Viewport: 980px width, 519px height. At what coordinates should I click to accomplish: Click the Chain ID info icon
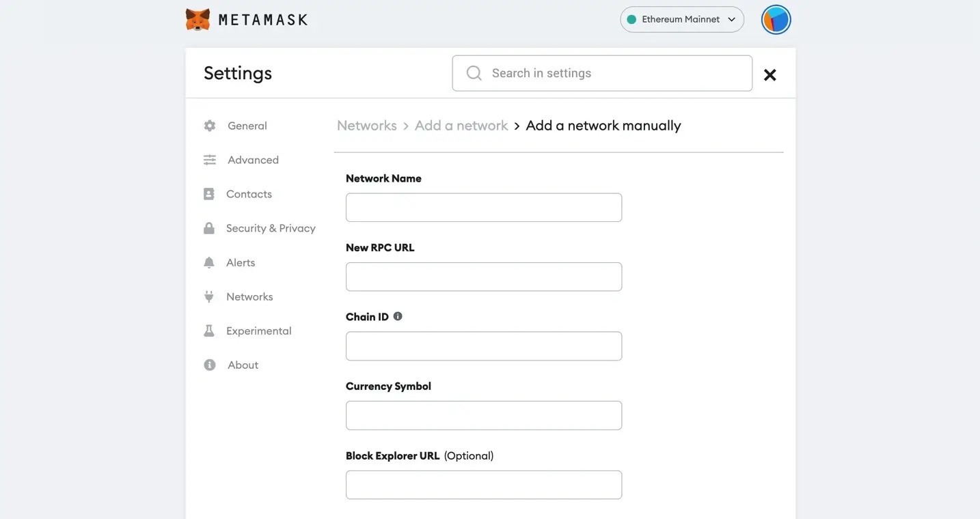point(398,316)
